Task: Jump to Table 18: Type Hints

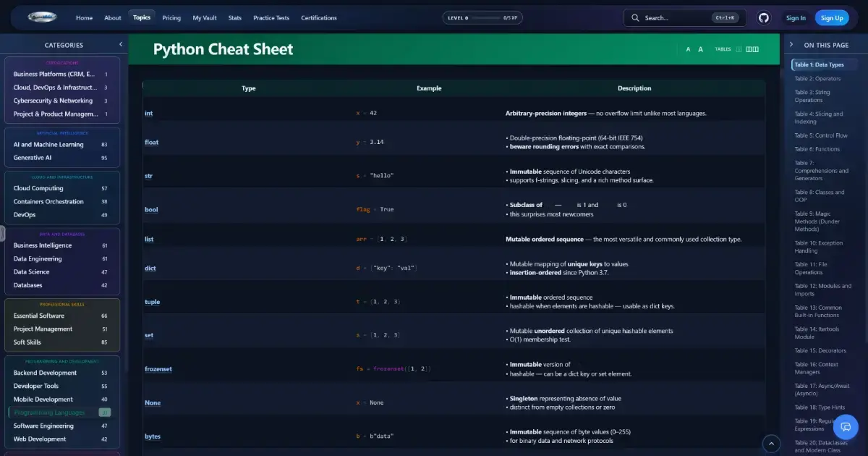Action: point(820,408)
